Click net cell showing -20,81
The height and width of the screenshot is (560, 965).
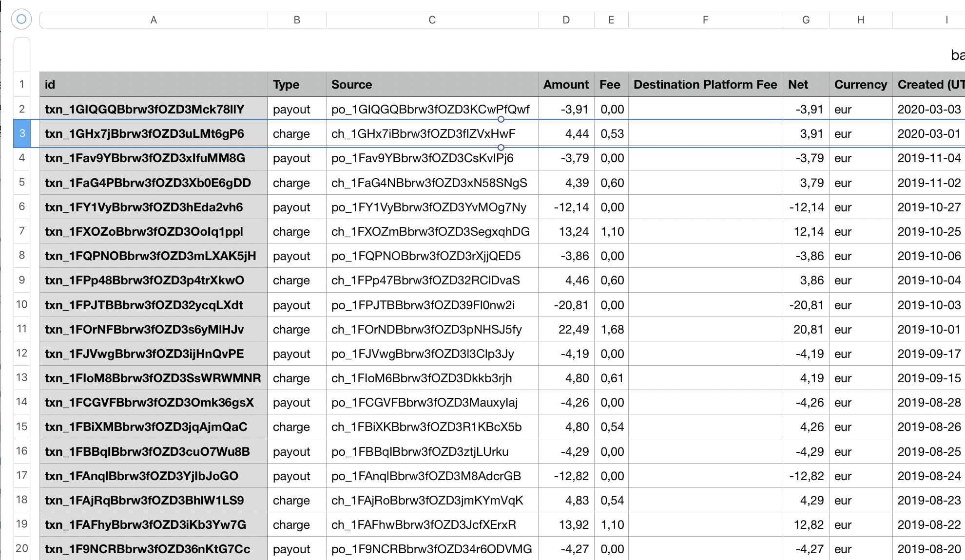tap(806, 305)
